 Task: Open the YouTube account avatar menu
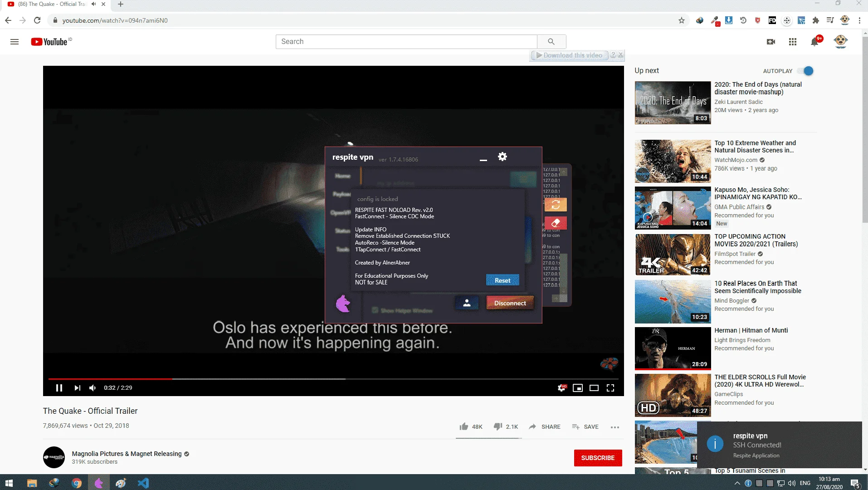click(x=841, y=41)
